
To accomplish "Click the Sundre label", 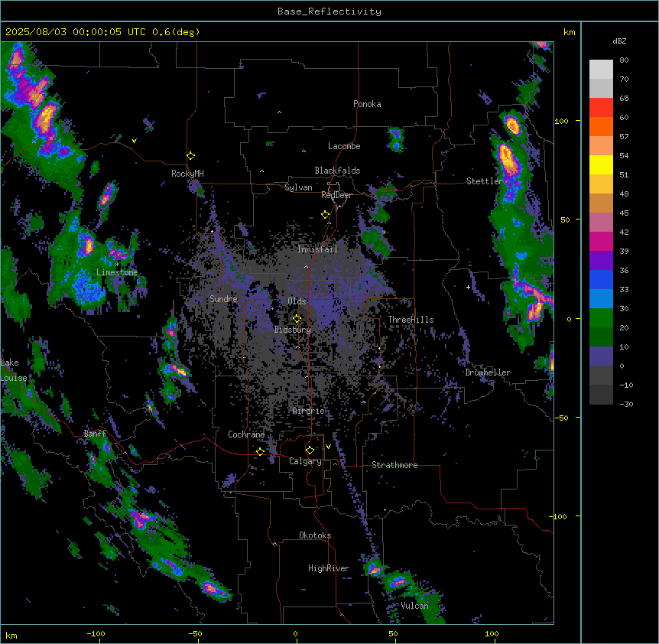I will pyautogui.click(x=223, y=299).
